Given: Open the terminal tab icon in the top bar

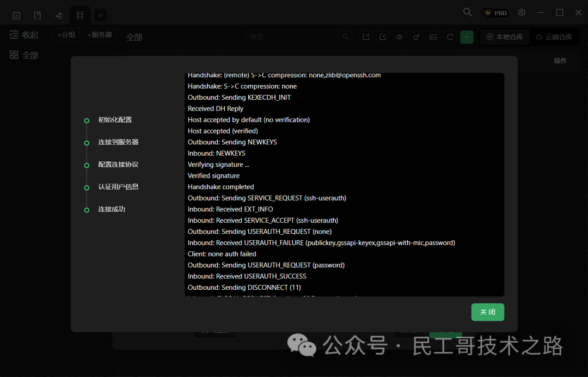Looking at the screenshot, I should (x=16, y=15).
